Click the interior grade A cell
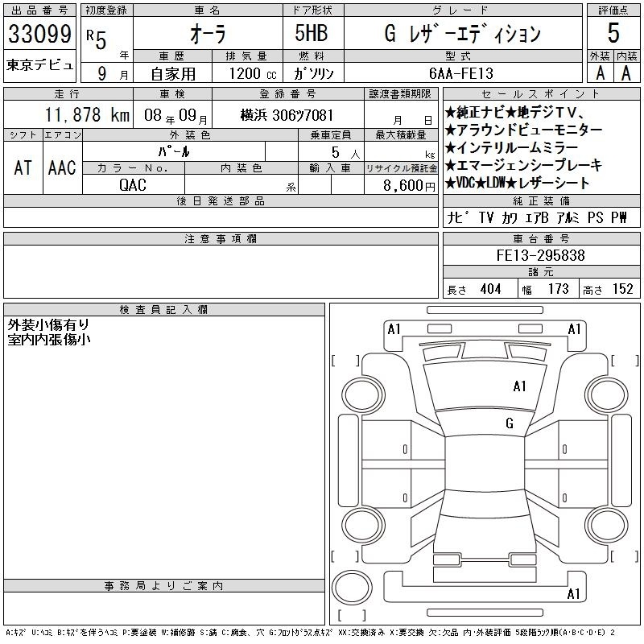Image resolution: width=644 pixels, height=644 pixels. (626, 73)
